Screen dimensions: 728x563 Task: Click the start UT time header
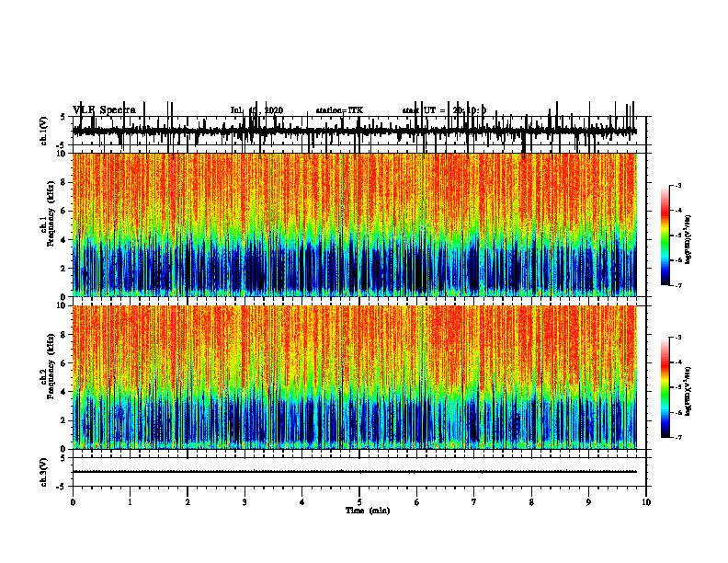(444, 110)
